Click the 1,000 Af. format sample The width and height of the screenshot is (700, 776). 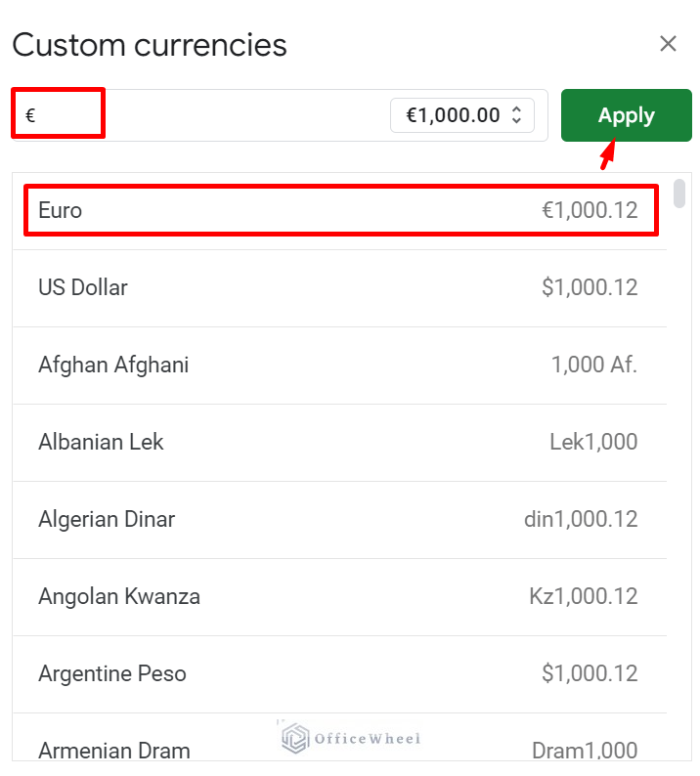coord(593,365)
